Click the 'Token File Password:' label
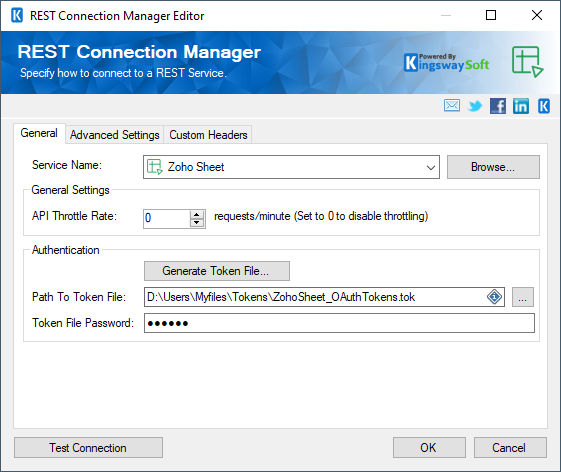The width and height of the screenshot is (561, 472). (x=83, y=323)
